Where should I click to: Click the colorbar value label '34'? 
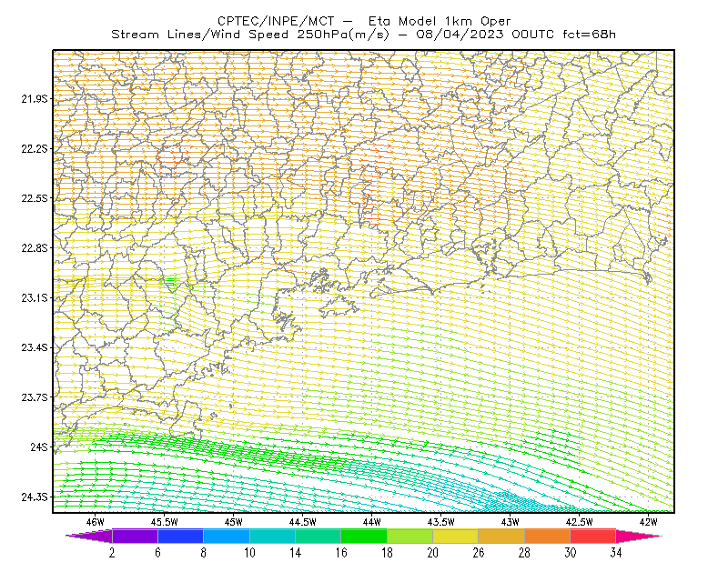616,553
